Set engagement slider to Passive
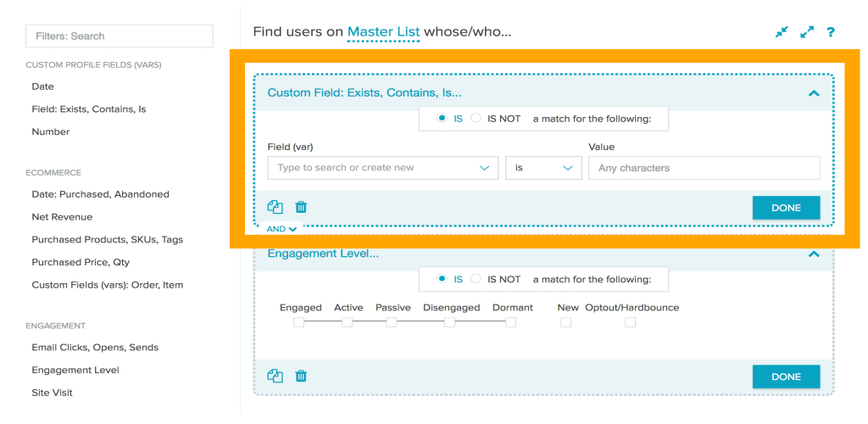The height and width of the screenshot is (424, 868). [x=391, y=322]
